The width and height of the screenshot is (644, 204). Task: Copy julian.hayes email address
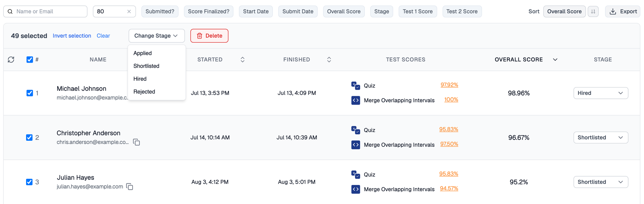pyautogui.click(x=130, y=187)
